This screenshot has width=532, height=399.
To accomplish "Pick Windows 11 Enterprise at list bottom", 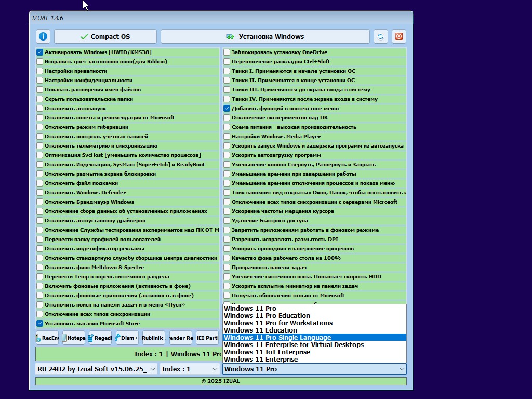I will (x=314, y=360).
